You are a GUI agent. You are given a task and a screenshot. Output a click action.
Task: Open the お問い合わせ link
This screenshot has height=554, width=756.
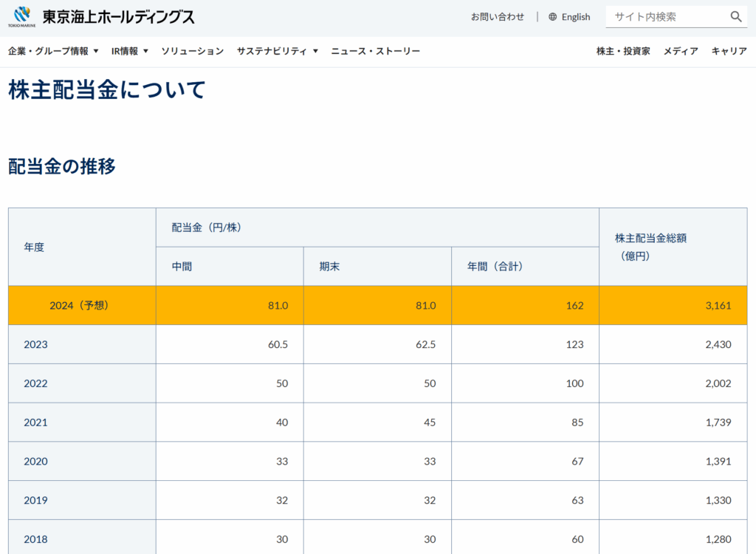pos(498,17)
